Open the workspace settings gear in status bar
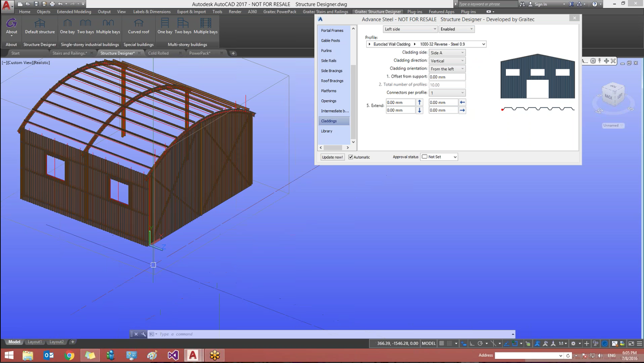The height and width of the screenshot is (363, 644). 573,343
